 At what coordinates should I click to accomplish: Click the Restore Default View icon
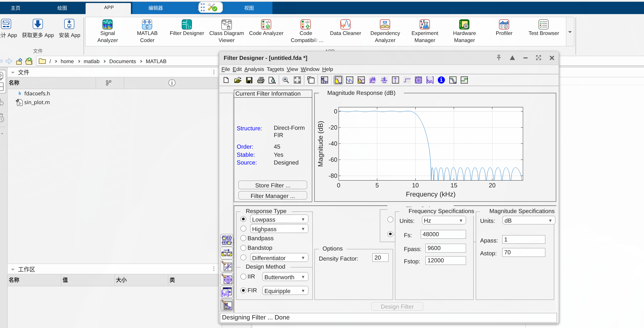point(297,80)
